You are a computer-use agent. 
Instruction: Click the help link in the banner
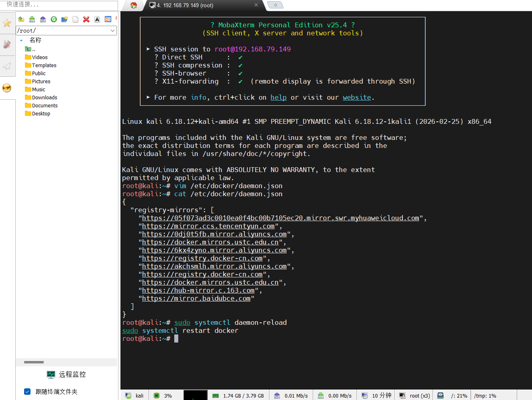pos(279,97)
